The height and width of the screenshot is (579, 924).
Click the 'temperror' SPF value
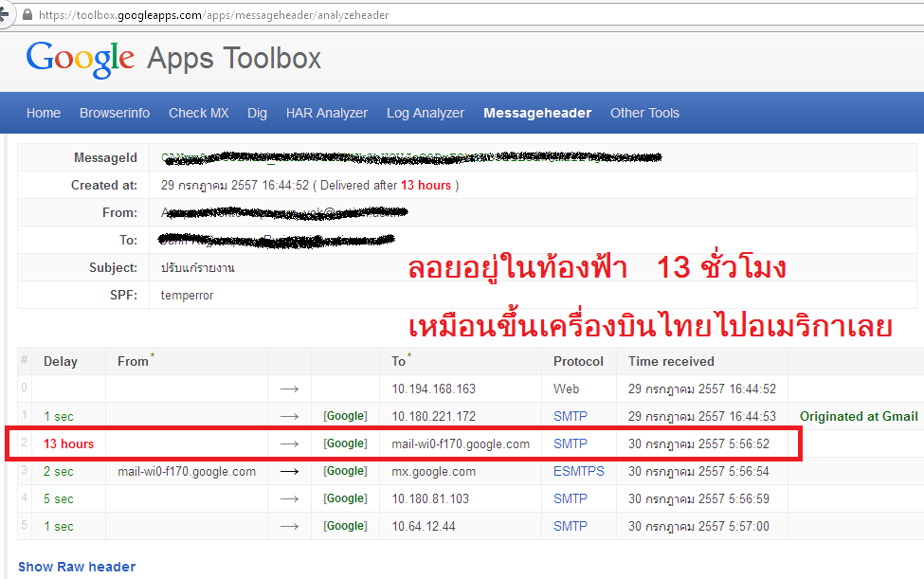coord(187,295)
